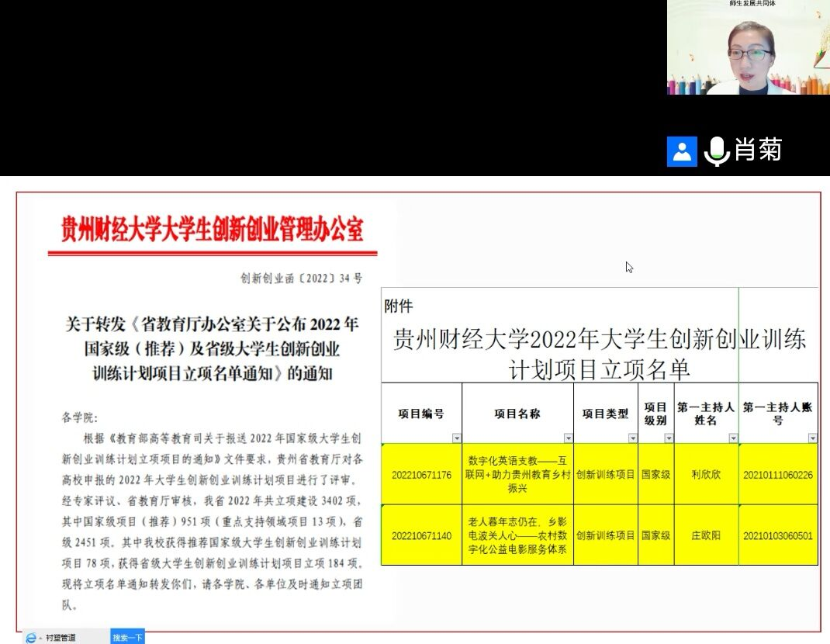The image size is (830, 644).
Task: Click the speaker name 肖菊
Action: point(758,150)
